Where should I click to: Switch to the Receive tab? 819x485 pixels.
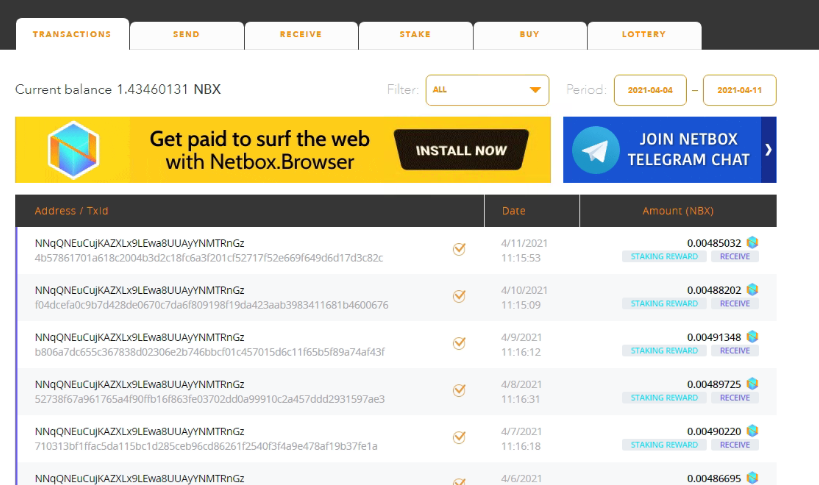[301, 36]
